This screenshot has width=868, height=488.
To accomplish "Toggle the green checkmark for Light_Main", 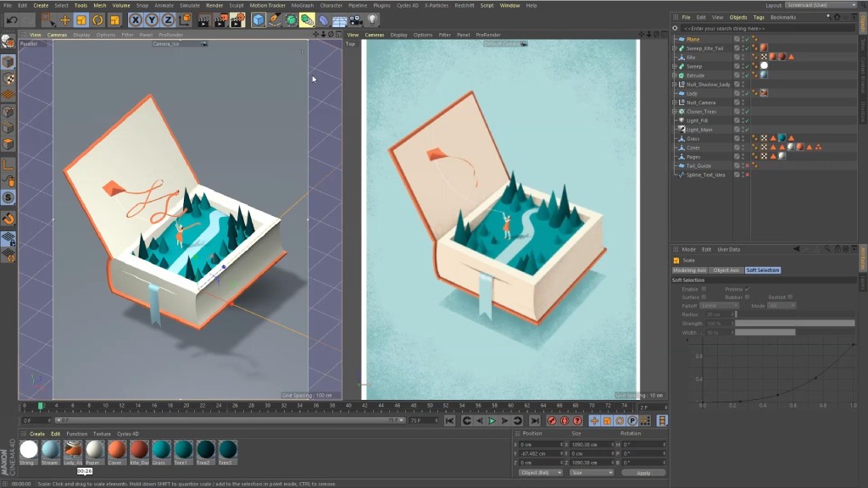I will coord(746,130).
